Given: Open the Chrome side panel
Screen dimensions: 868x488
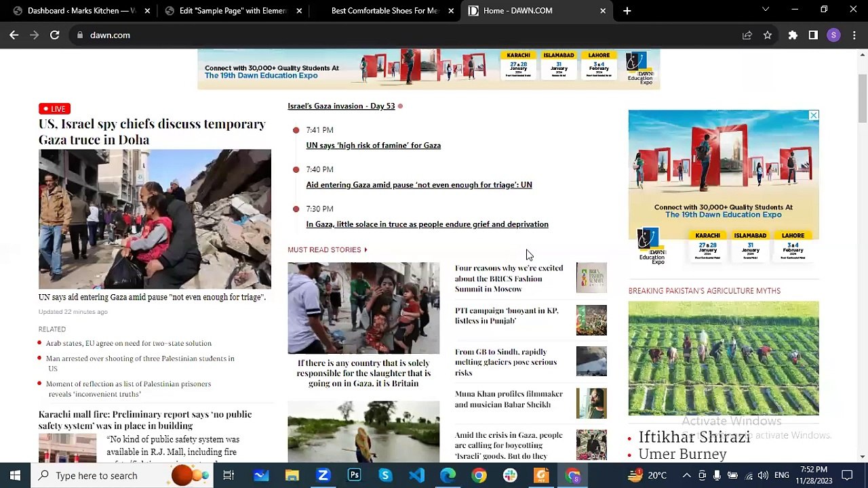Looking at the screenshot, I should pyautogui.click(x=813, y=35).
